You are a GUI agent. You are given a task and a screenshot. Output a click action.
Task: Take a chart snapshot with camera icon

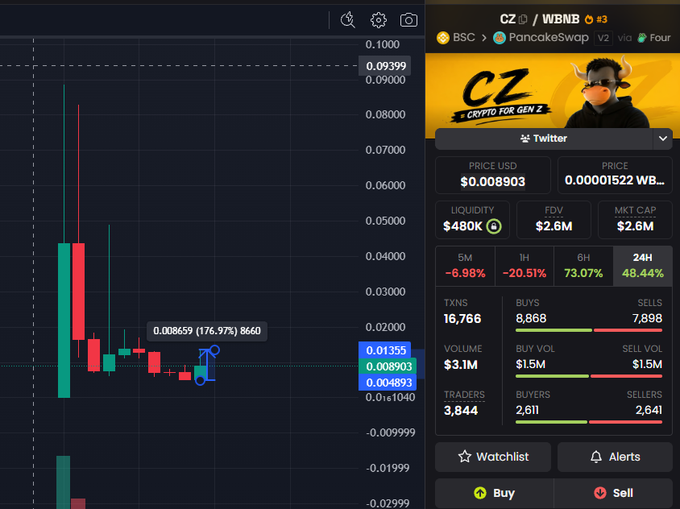click(x=409, y=20)
